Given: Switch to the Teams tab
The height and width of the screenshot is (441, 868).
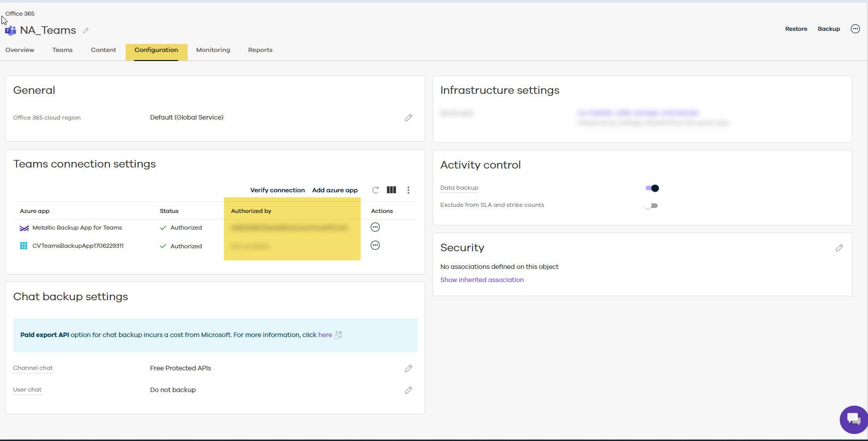Looking at the screenshot, I should pyautogui.click(x=63, y=50).
